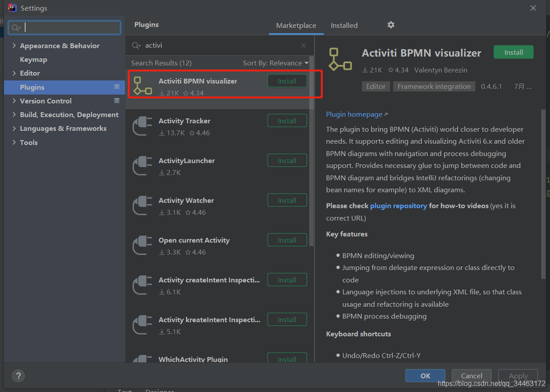Viewport: 550px width, 392px height.
Task: Click the ActivityLauncher plug icon
Action: (x=143, y=165)
